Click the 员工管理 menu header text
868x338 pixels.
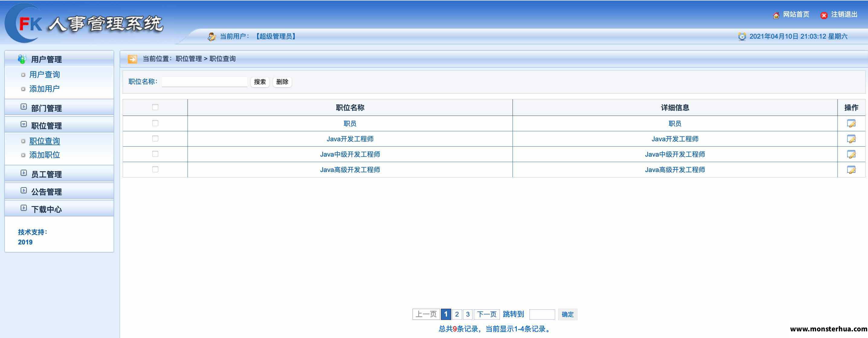(47, 174)
